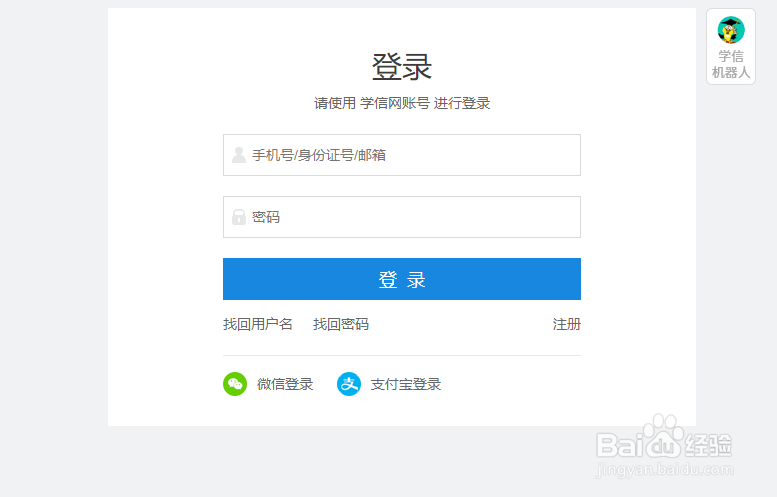Focus the 密码 password input field
Image resolution: width=777 pixels, height=497 pixels.
pyautogui.click(x=402, y=217)
